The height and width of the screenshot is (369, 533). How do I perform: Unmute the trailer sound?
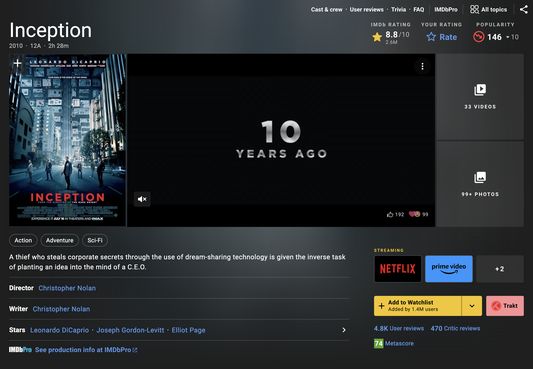coord(142,199)
